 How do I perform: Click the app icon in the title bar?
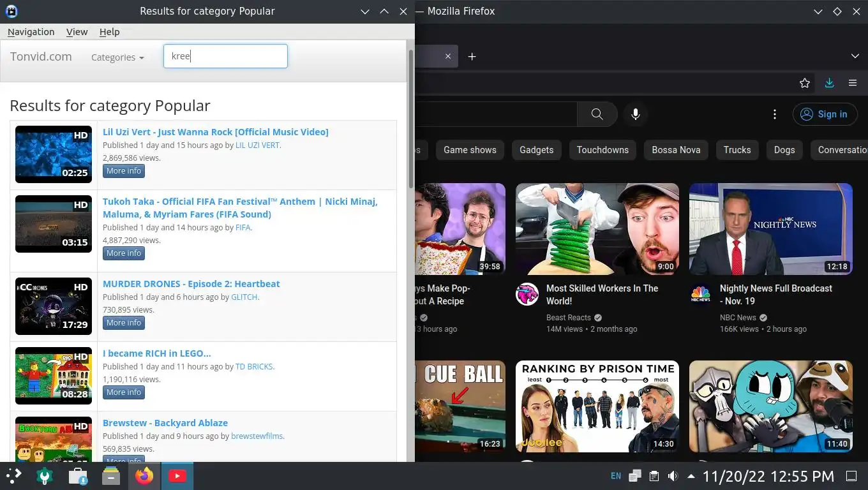click(x=11, y=11)
